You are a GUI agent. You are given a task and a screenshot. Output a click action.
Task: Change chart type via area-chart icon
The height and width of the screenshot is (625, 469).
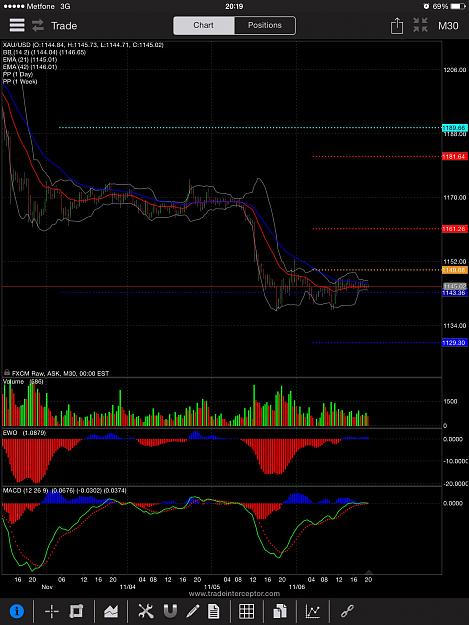point(111,611)
